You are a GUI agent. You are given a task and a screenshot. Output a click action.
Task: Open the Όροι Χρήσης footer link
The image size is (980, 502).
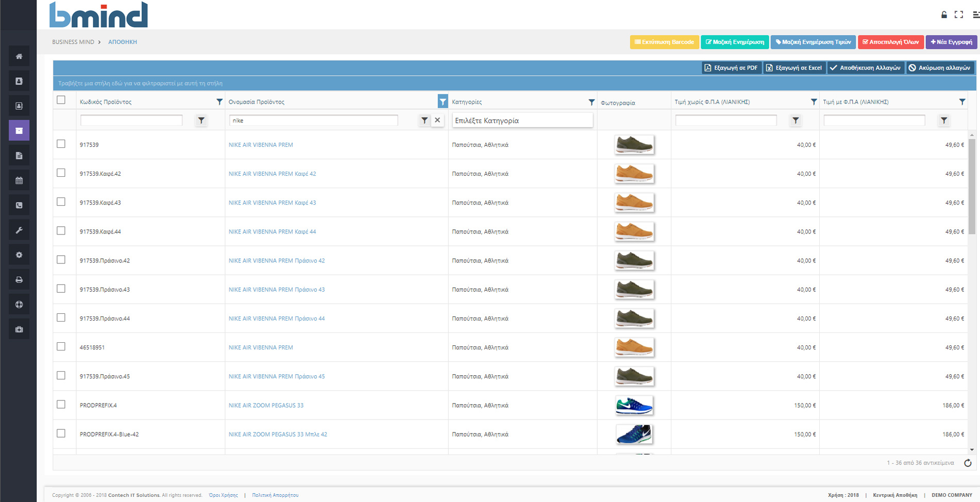click(223, 495)
